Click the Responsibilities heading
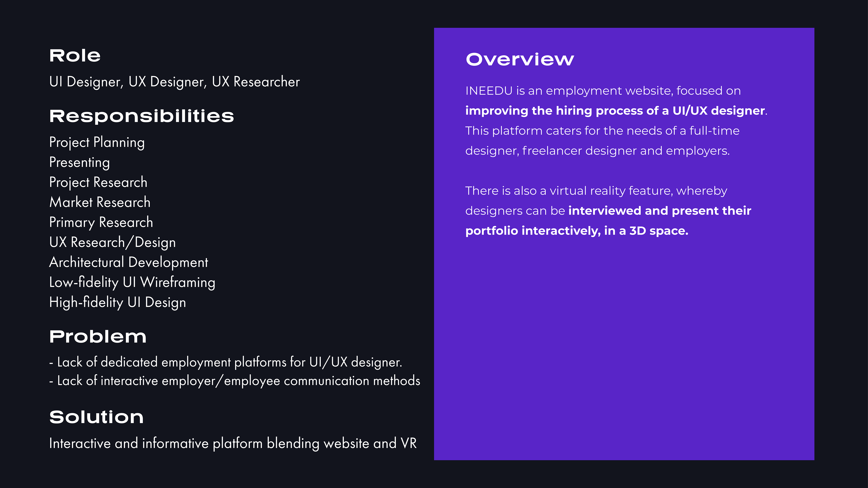868x488 pixels. 142,116
